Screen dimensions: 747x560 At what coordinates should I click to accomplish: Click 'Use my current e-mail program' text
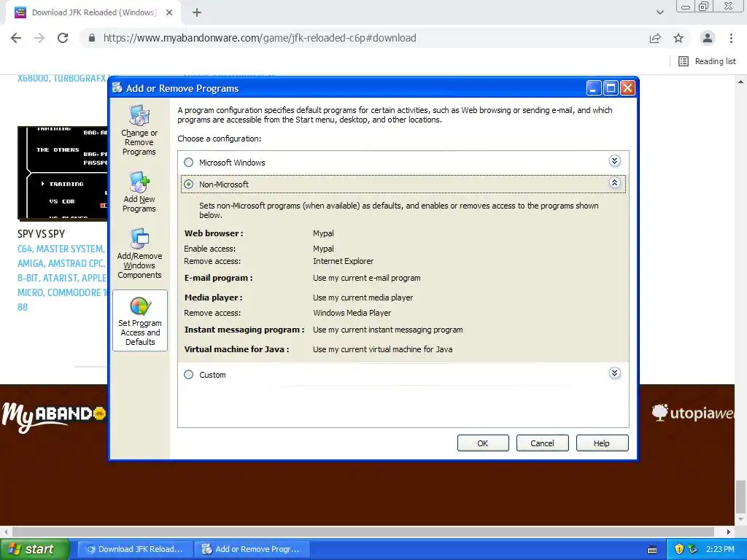pyautogui.click(x=366, y=278)
